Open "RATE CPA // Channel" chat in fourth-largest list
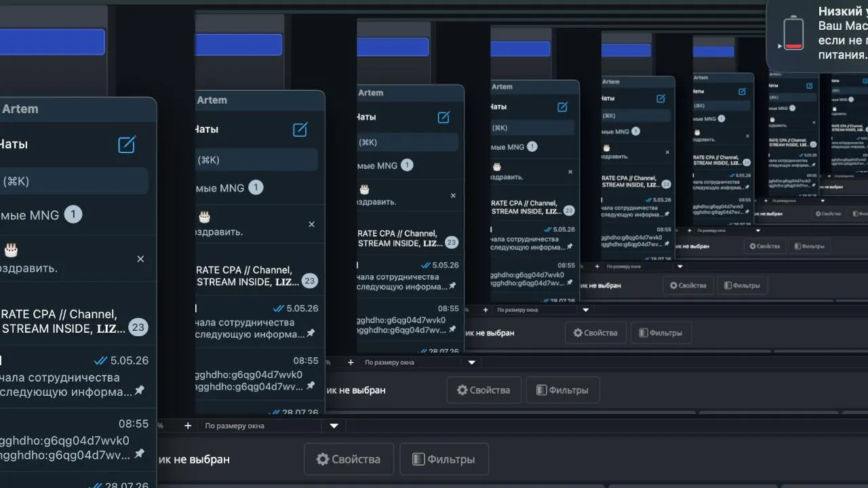Screen dimensions: 868x488 click(534, 207)
